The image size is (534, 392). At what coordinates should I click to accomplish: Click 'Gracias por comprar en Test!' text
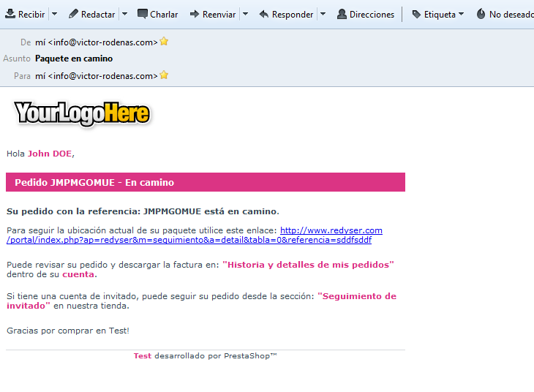68,331
